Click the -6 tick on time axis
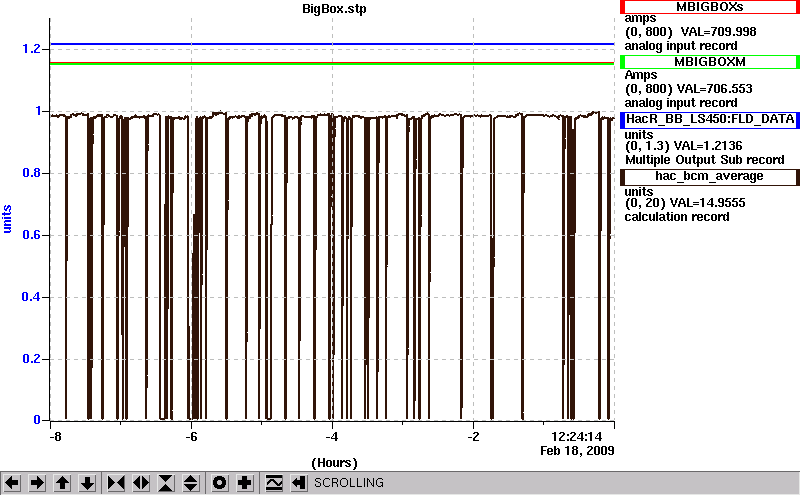800x495 pixels. pos(191,437)
